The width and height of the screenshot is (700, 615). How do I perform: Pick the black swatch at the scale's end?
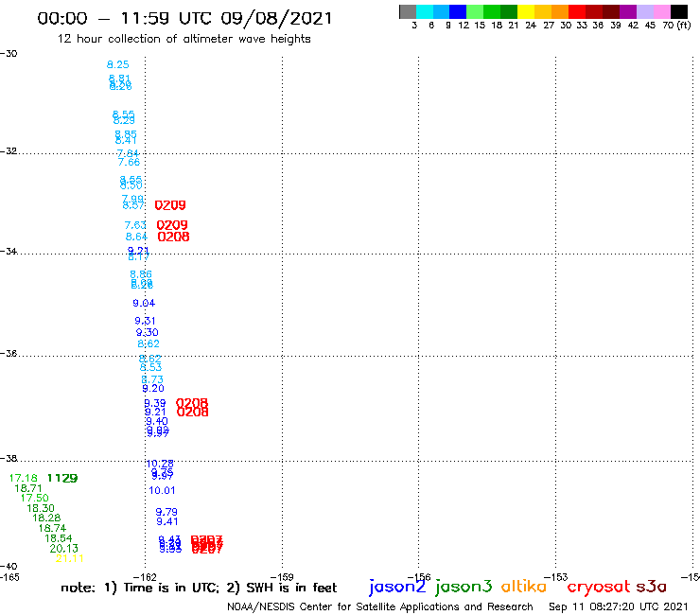pyautogui.click(x=679, y=11)
